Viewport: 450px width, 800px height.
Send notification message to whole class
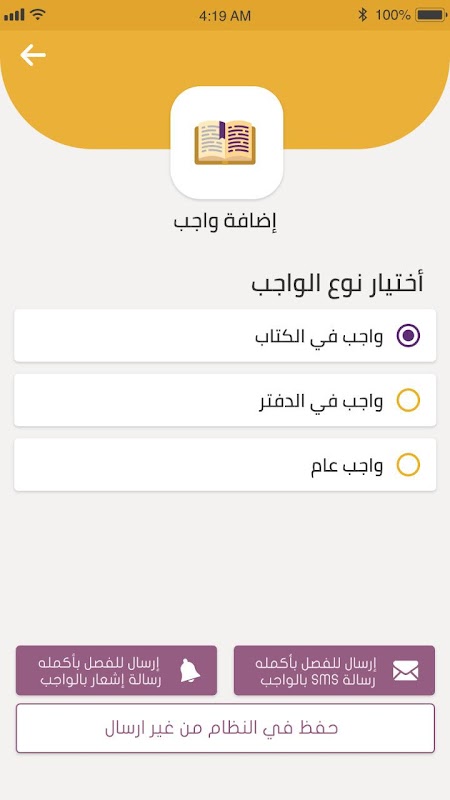click(x=116, y=670)
